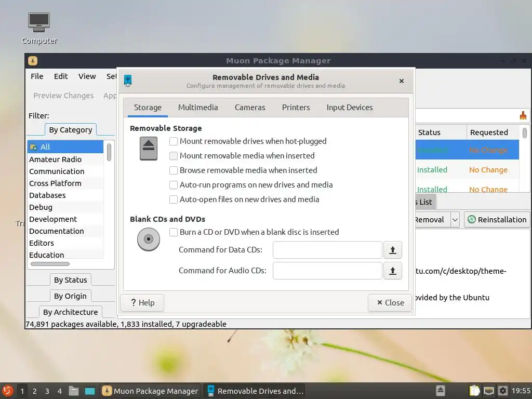
Task: Open the settings gear tray icon
Action: pyautogui.click(x=503, y=391)
